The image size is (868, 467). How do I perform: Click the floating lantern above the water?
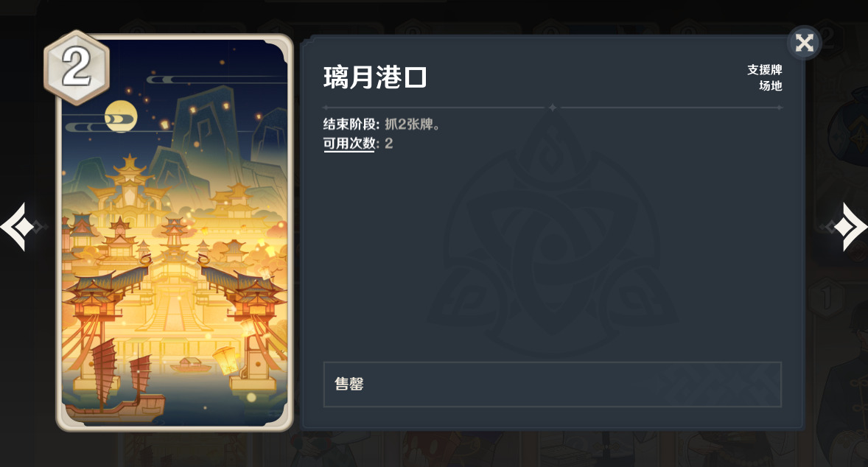pos(226,359)
